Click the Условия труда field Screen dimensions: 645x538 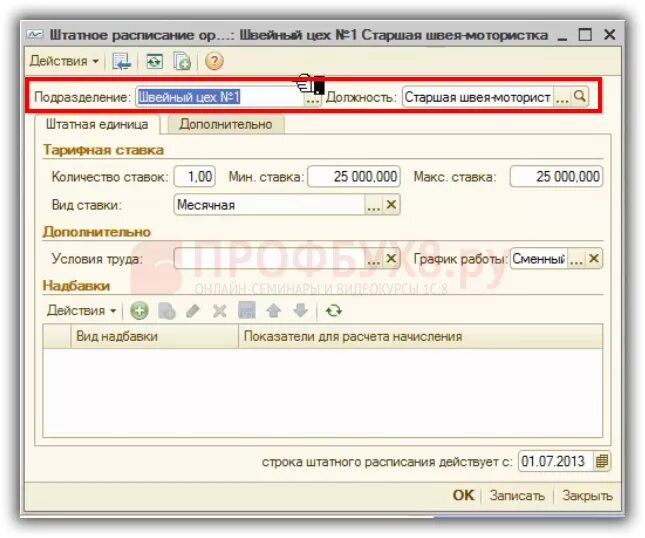pos(269,259)
